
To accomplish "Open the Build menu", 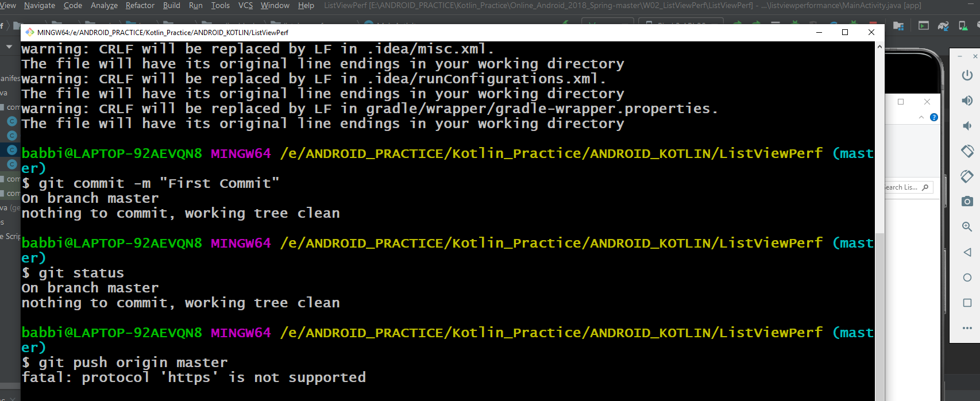I will click(x=172, y=5).
